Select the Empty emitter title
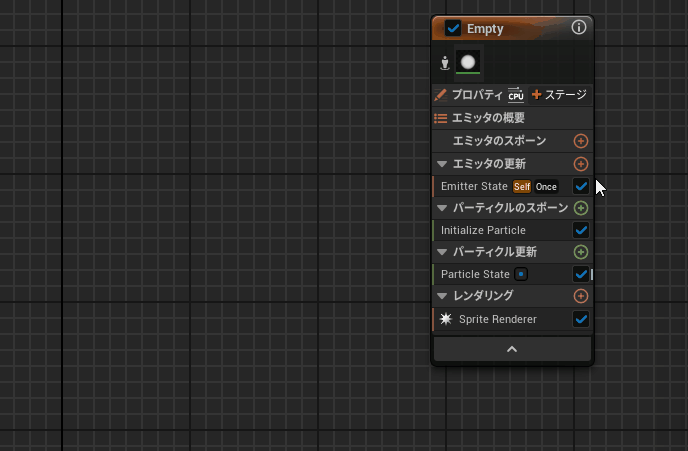 point(485,29)
